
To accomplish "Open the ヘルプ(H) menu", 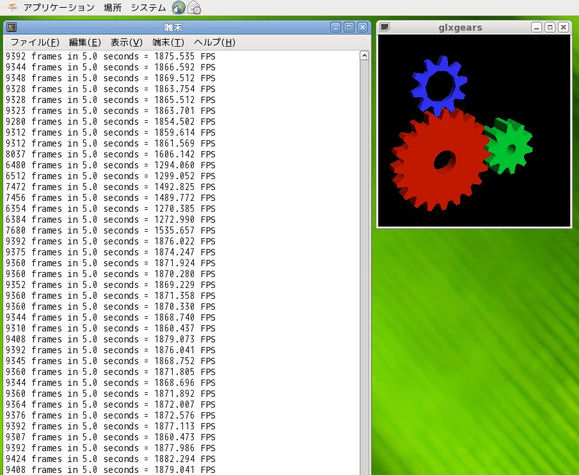I will [215, 42].
